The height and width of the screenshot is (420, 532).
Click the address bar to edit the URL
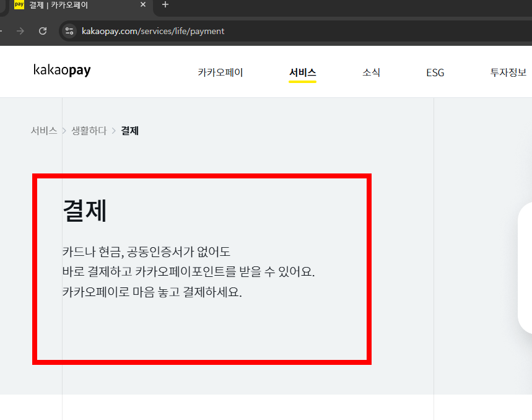pyautogui.click(x=186, y=30)
